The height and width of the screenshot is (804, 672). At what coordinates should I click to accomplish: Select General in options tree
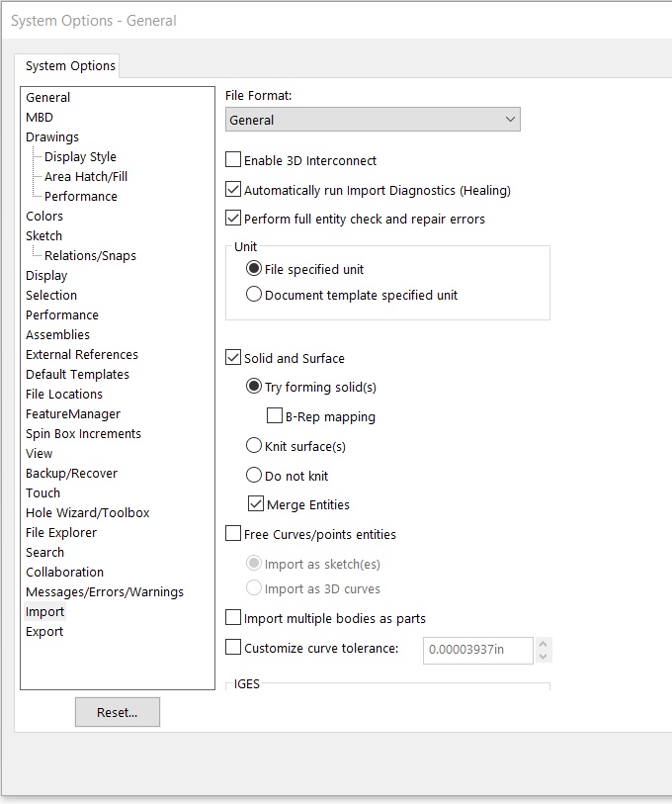(47, 98)
